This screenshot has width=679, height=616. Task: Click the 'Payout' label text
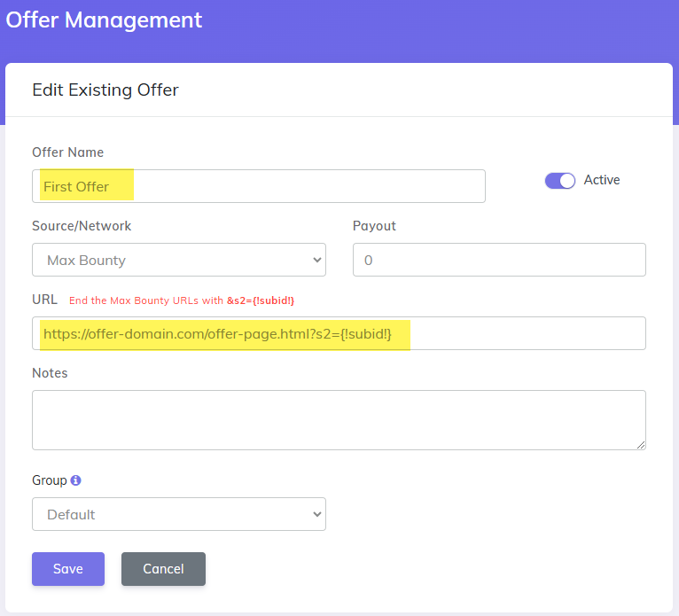click(374, 226)
